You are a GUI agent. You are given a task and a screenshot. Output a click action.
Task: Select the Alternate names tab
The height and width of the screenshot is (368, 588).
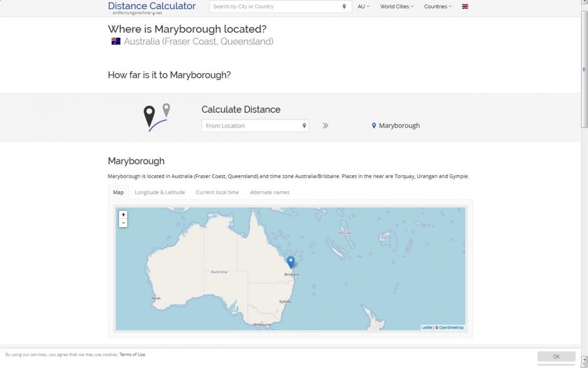pos(269,192)
